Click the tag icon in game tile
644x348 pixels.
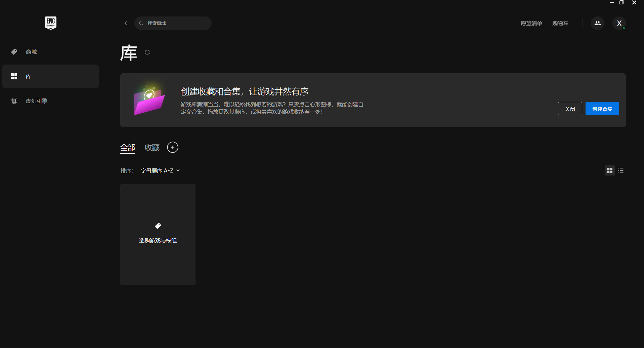[158, 226]
